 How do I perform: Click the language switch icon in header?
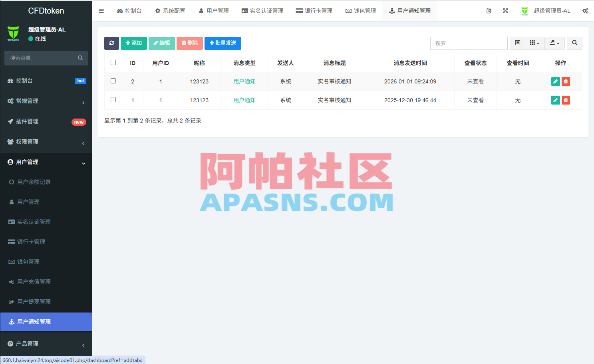click(x=489, y=11)
